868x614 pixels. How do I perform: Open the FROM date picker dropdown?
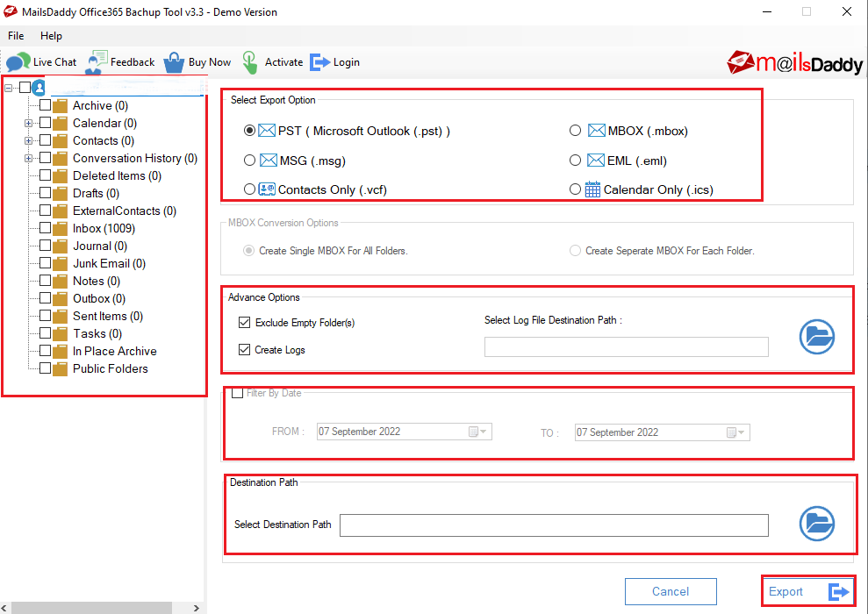[x=477, y=432]
